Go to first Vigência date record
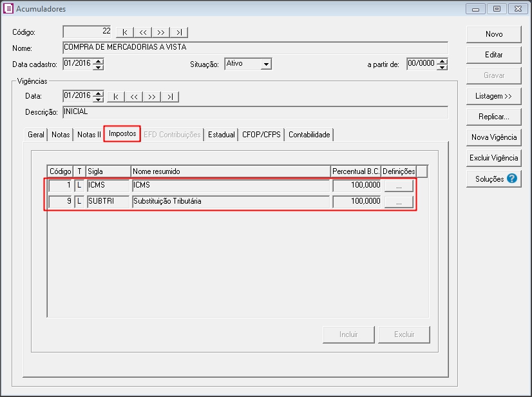 pyautogui.click(x=116, y=97)
